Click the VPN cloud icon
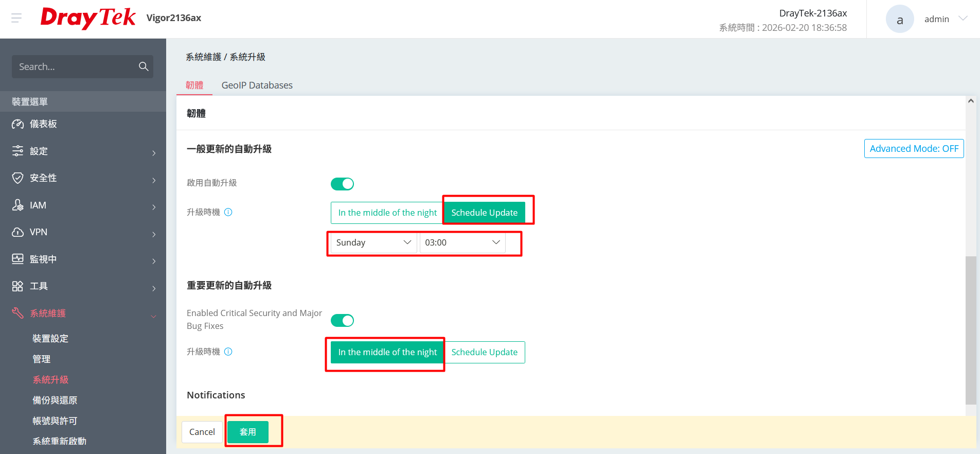The width and height of the screenshot is (980, 454). click(17, 232)
